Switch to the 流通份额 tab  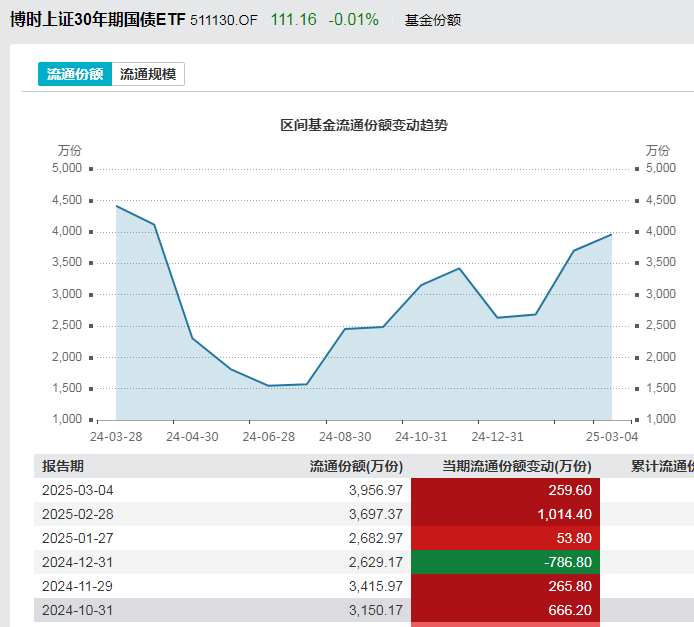click(75, 74)
